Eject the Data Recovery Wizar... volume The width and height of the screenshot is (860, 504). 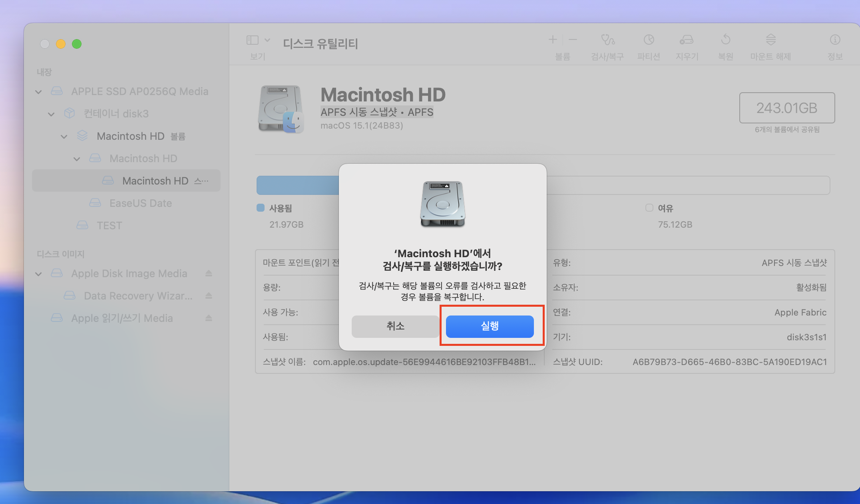click(209, 296)
